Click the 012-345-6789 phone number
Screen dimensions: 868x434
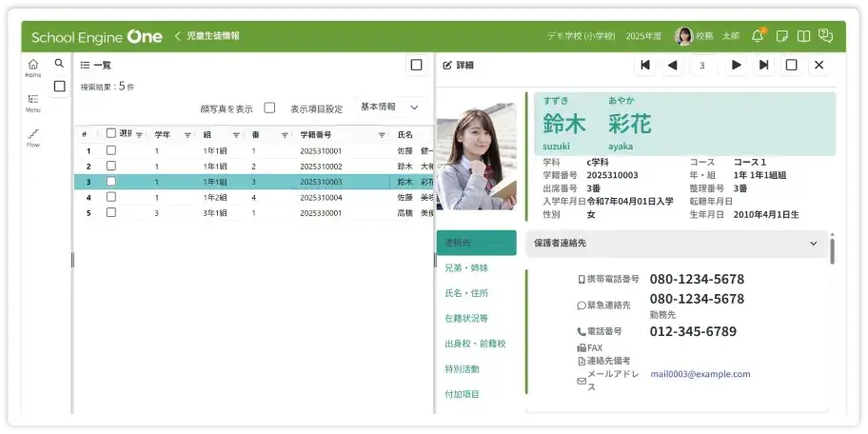tap(693, 331)
